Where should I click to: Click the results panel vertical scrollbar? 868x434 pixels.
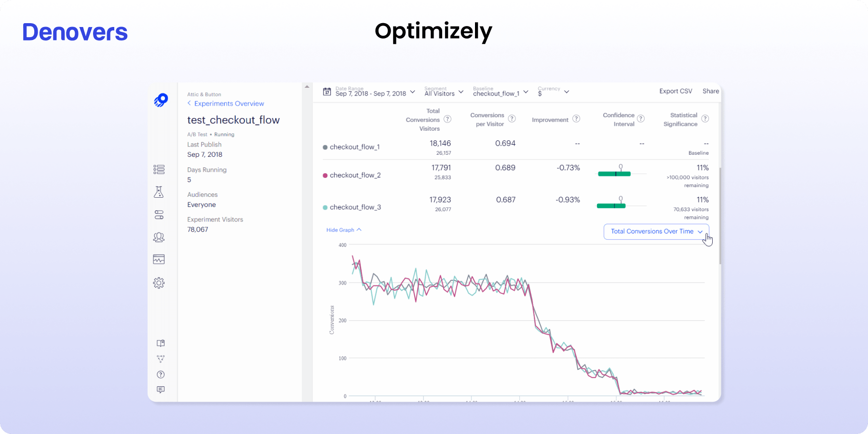tap(720, 216)
